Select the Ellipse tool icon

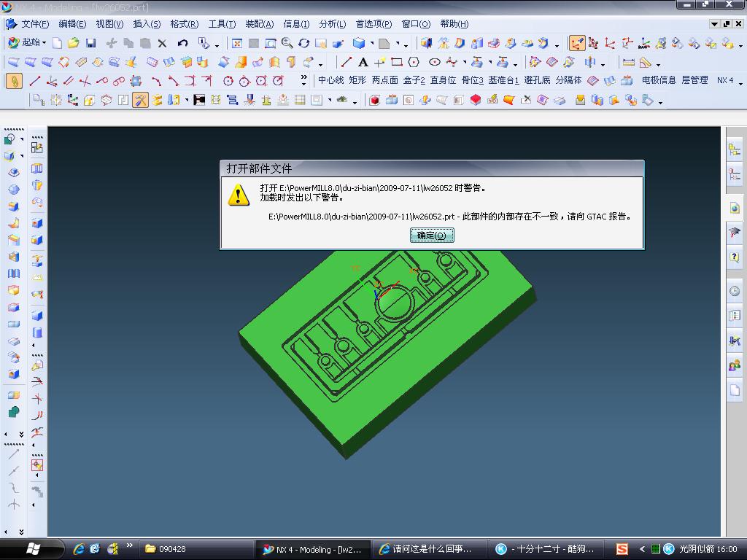(435, 62)
